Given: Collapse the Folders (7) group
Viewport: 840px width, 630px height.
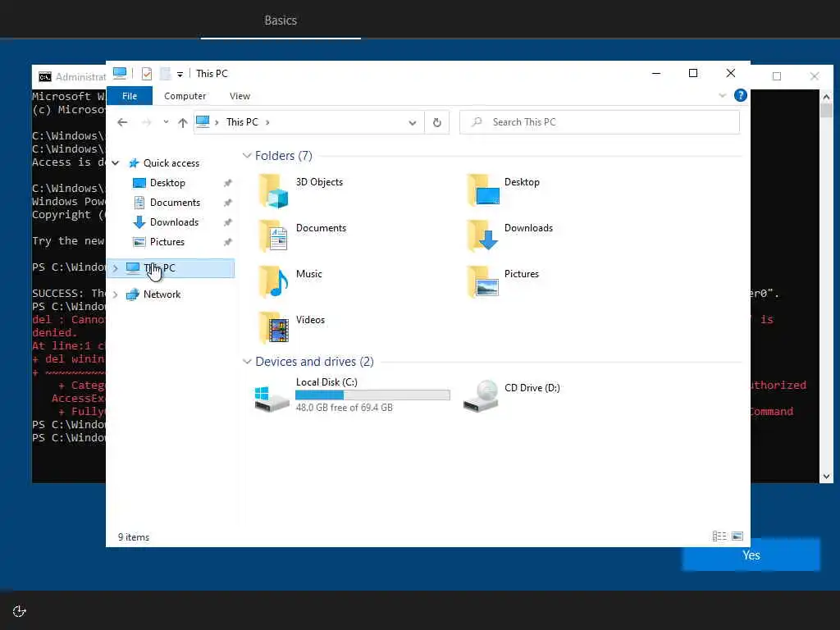Looking at the screenshot, I should coord(247,155).
